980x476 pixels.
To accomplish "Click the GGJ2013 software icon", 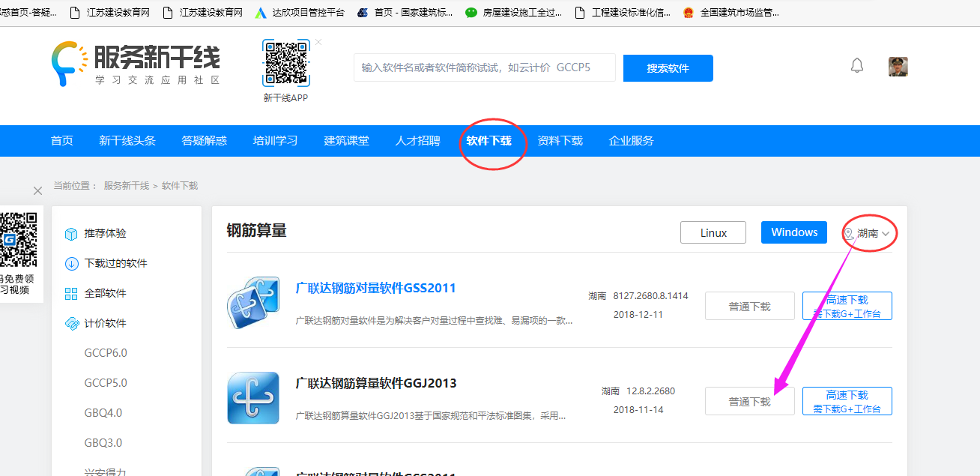I will point(253,398).
